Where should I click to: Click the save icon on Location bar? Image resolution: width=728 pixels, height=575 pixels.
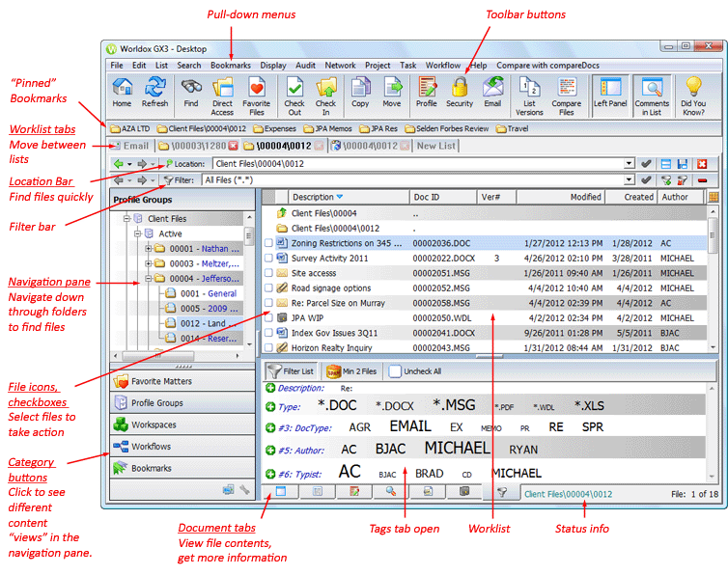point(682,164)
